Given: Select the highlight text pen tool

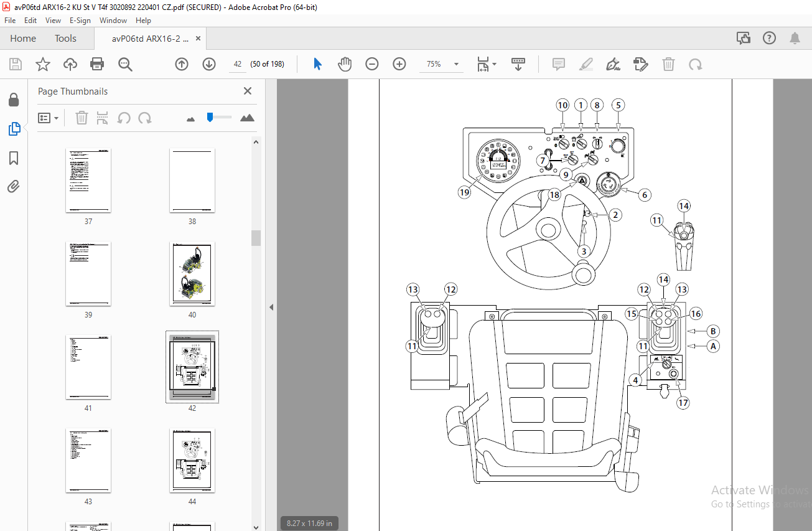Looking at the screenshot, I should point(586,64).
